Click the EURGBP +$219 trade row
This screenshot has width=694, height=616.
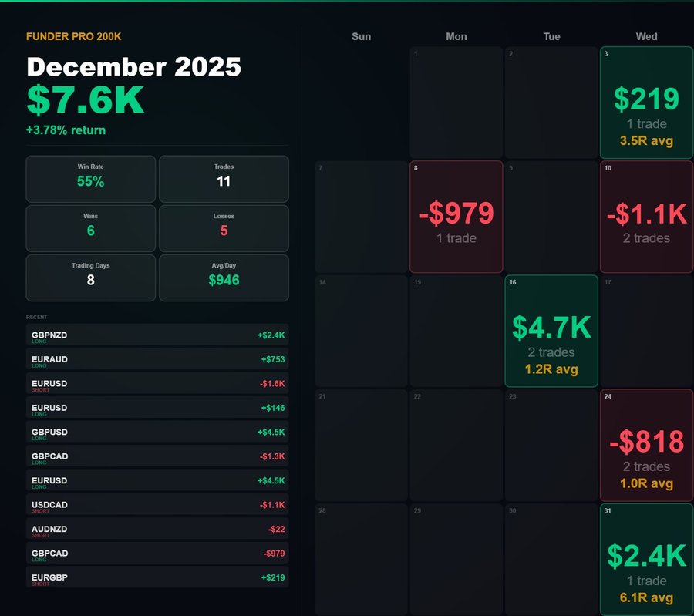click(157, 577)
